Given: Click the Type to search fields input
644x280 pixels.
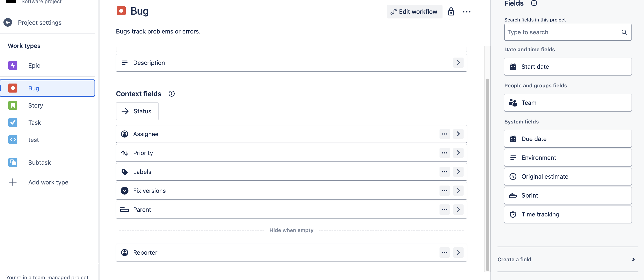Looking at the screenshot, I should pyautogui.click(x=568, y=32).
